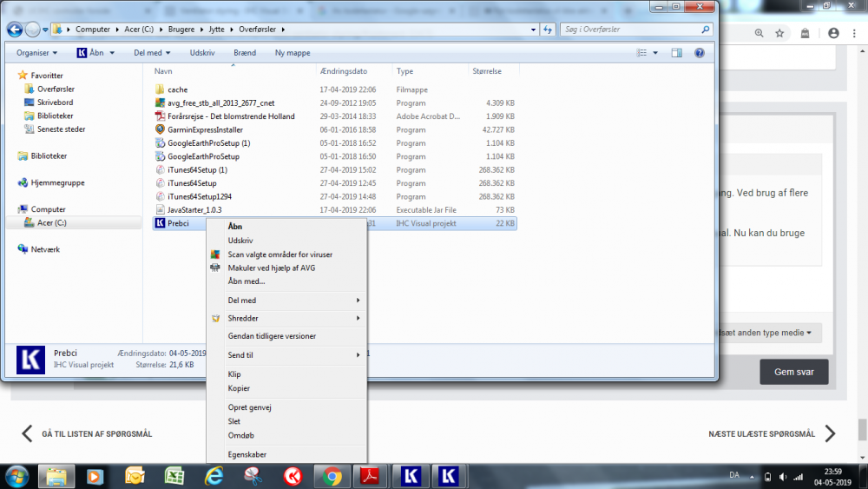Click the Excel icon in the taskbar
This screenshot has width=868, height=489.
(x=174, y=476)
